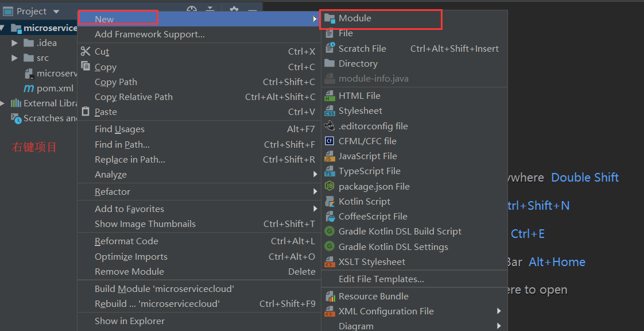This screenshot has width=644, height=331.
Task: Open XML Configuration File submenu arrow
Action: click(499, 311)
